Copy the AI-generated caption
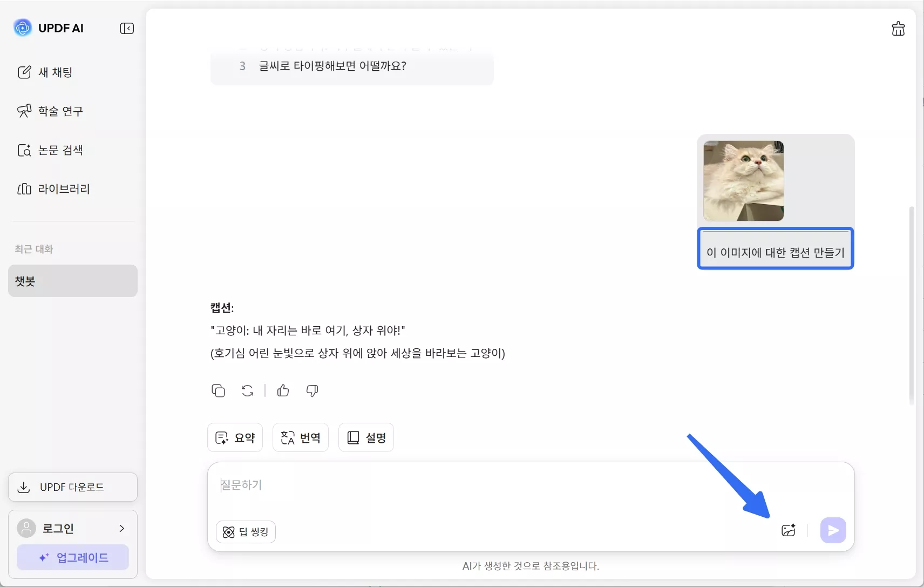The image size is (924, 587). pos(218,390)
